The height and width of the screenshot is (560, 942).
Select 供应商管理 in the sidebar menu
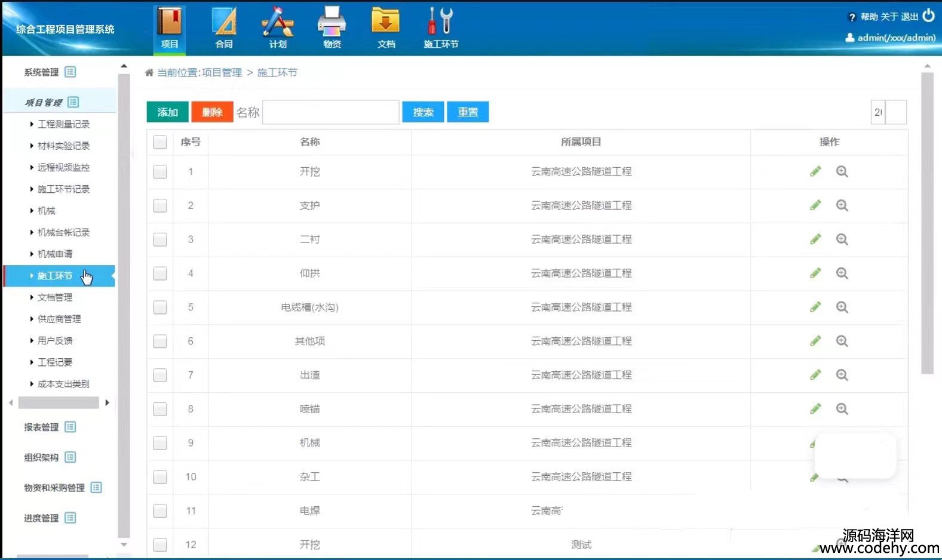(59, 319)
